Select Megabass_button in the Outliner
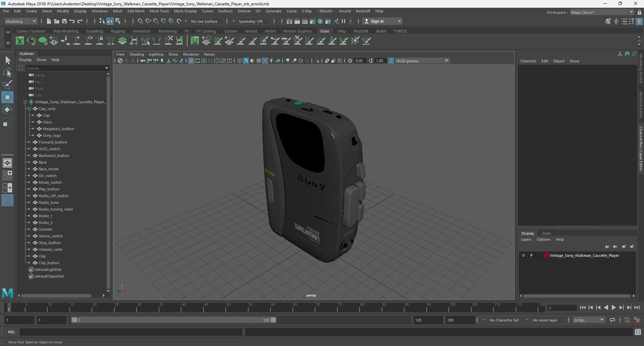Screen dimensions: 644x346 (x=58, y=129)
